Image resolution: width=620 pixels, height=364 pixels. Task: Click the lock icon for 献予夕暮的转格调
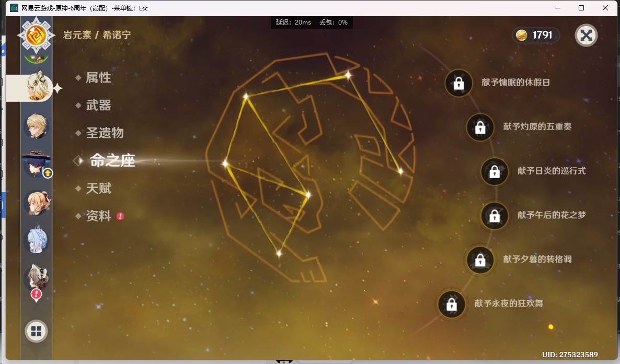480,260
